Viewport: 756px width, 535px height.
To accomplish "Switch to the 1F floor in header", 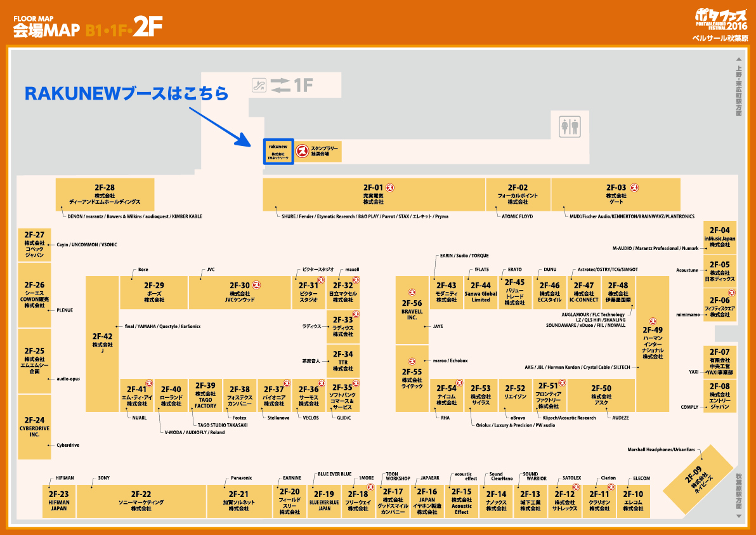I will [x=117, y=31].
